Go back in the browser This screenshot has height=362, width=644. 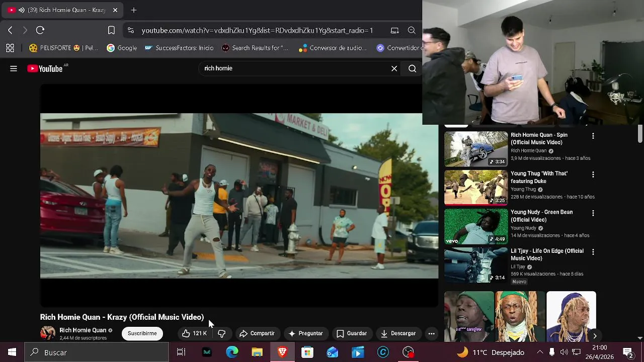click(x=10, y=30)
